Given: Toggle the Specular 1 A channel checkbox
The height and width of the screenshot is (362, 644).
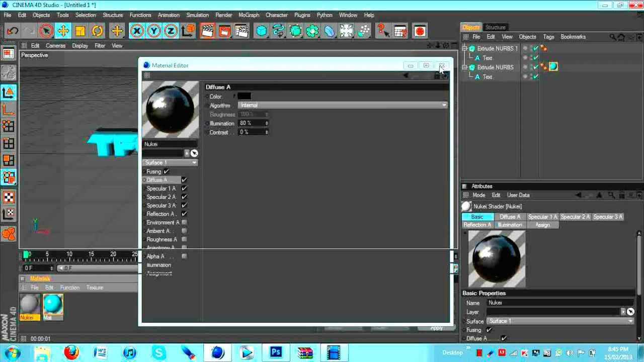Looking at the screenshot, I should point(184,189).
